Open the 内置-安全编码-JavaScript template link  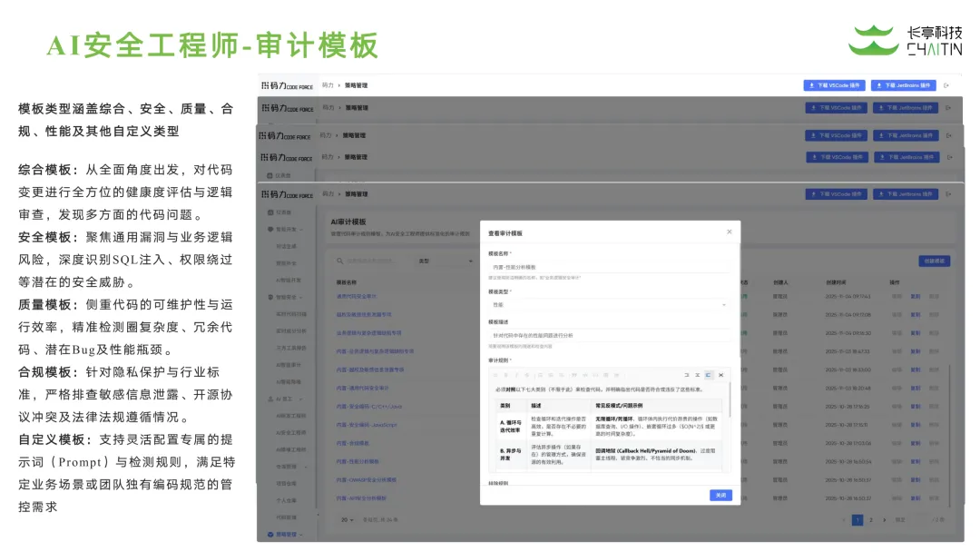pos(367,425)
